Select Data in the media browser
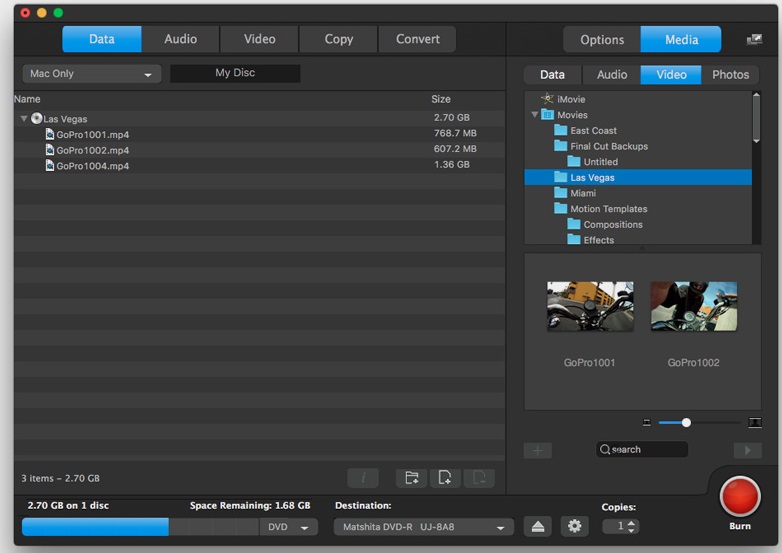 coord(553,75)
